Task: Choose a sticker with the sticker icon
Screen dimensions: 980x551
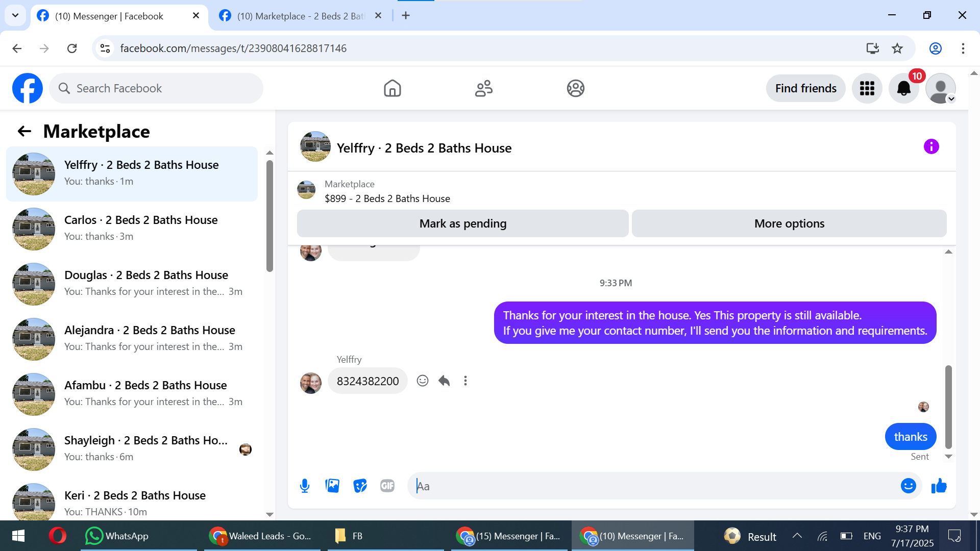Action: [x=360, y=486]
